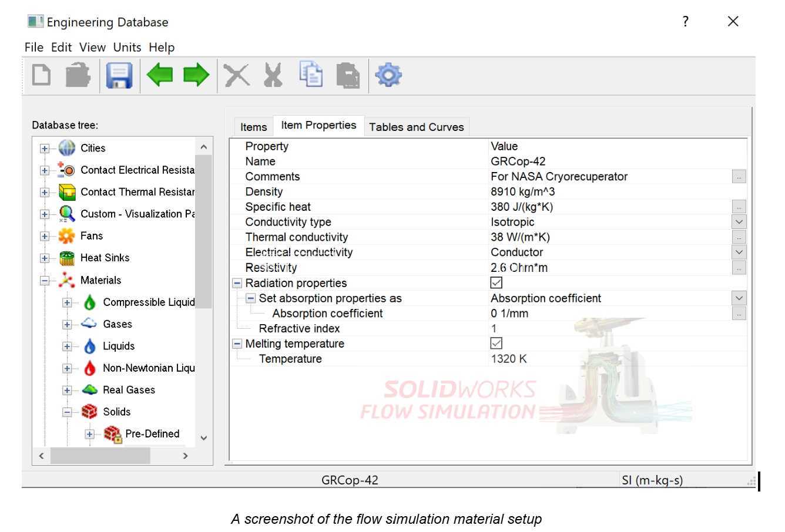Viewport: 785px width, 532px height.
Task: Open the Help menu
Action: (x=162, y=48)
